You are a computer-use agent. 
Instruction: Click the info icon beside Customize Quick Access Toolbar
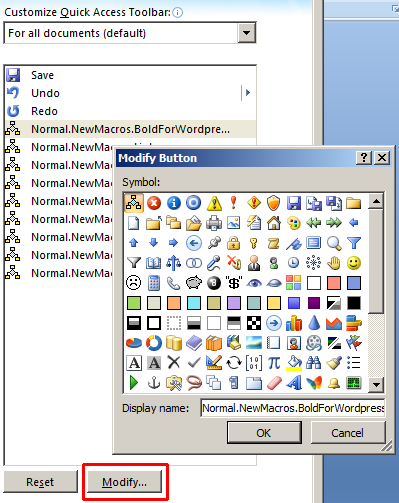point(178,13)
